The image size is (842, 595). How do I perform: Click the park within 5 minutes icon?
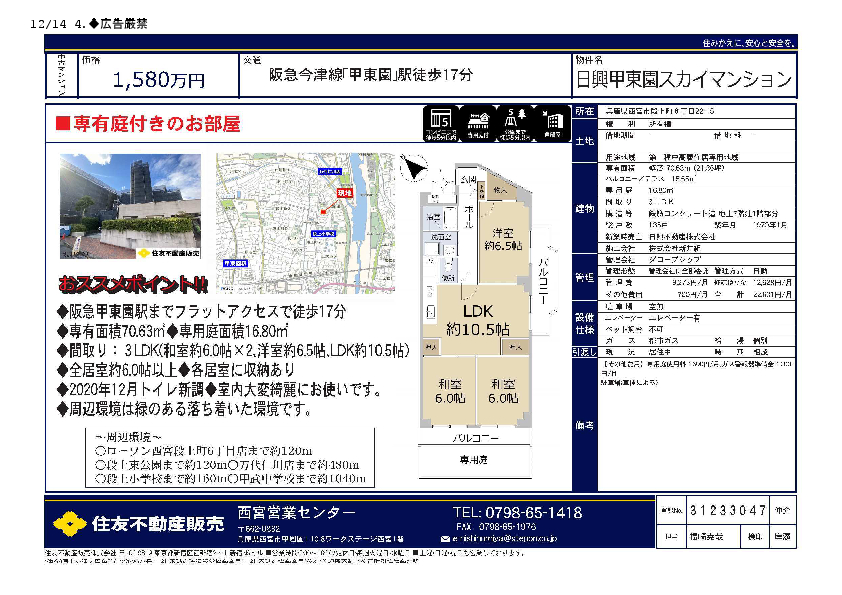[x=516, y=124]
